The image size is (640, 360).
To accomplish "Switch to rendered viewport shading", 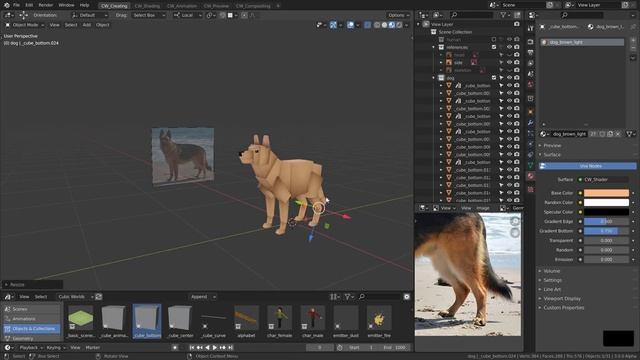I will click(x=399, y=25).
